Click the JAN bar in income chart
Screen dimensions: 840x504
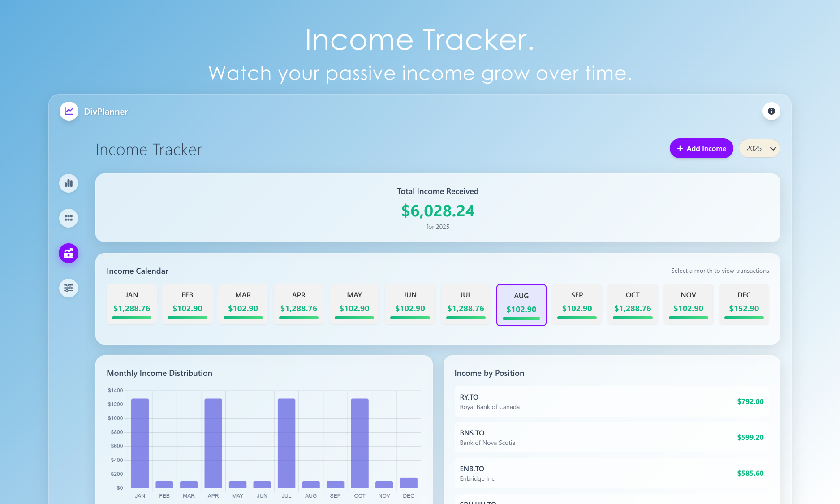click(140, 443)
